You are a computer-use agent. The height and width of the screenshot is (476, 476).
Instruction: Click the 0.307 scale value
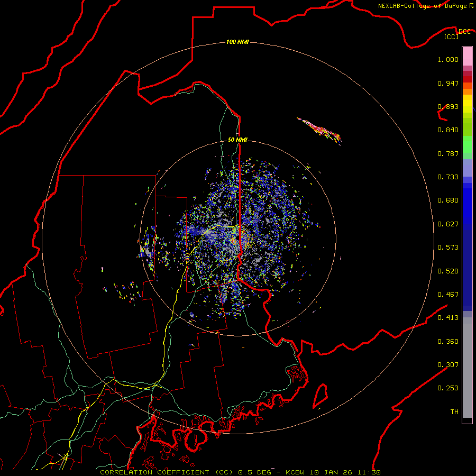(448, 365)
